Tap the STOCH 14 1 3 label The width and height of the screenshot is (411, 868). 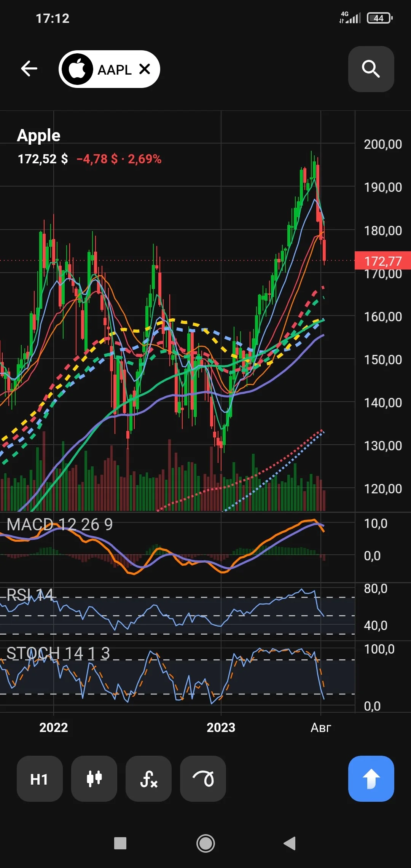(x=58, y=653)
